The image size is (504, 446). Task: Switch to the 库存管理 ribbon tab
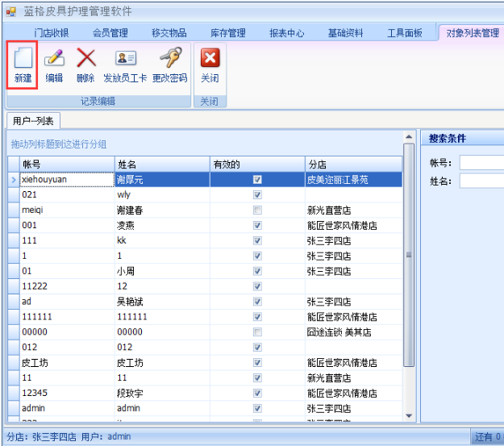(228, 33)
